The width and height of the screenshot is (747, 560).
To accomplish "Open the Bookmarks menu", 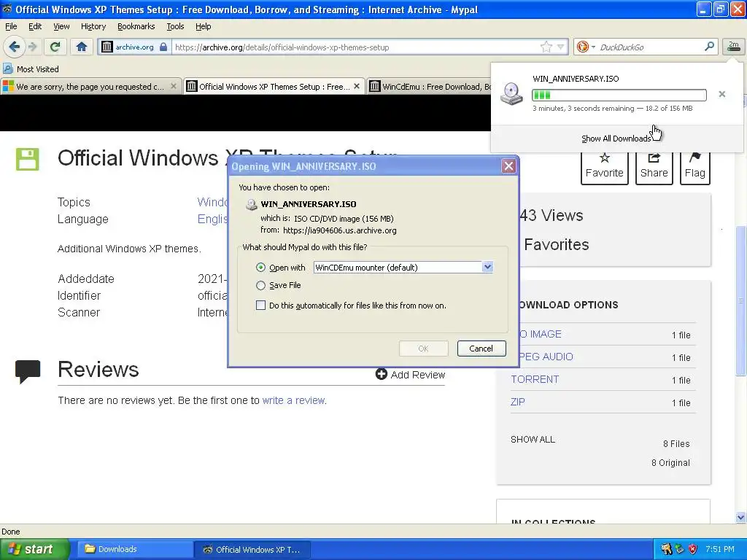I will 136,26.
